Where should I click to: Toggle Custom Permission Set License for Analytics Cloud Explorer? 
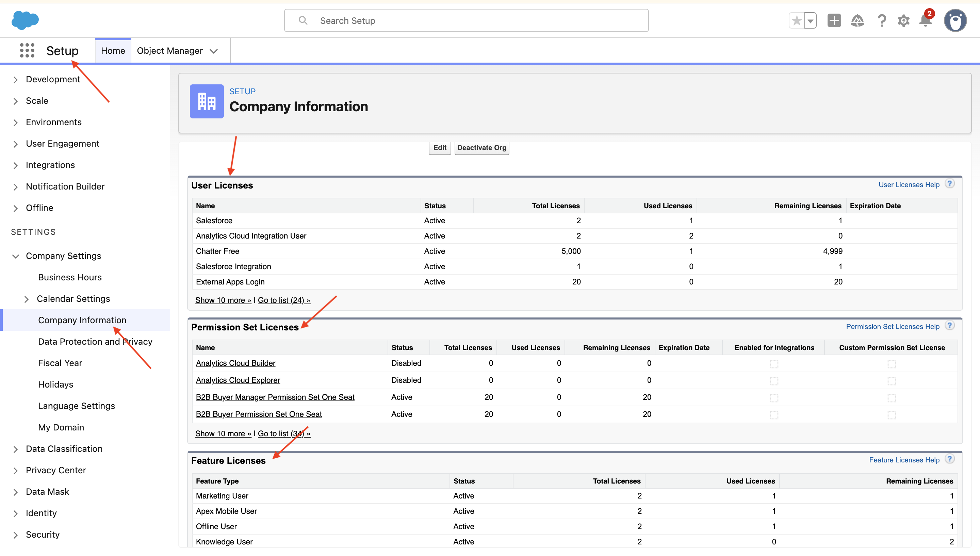coord(892,381)
